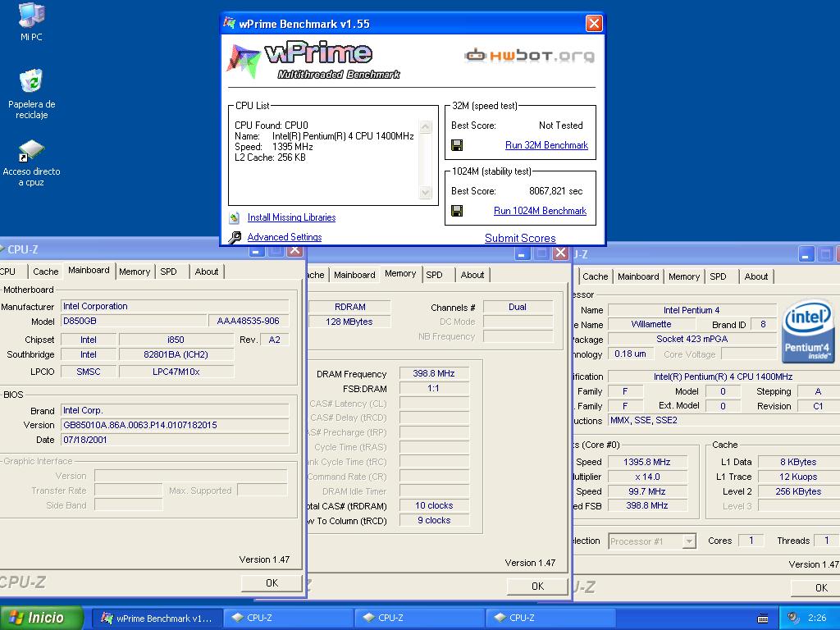Select Mainboard tab in left CPU-Z window

[89, 271]
